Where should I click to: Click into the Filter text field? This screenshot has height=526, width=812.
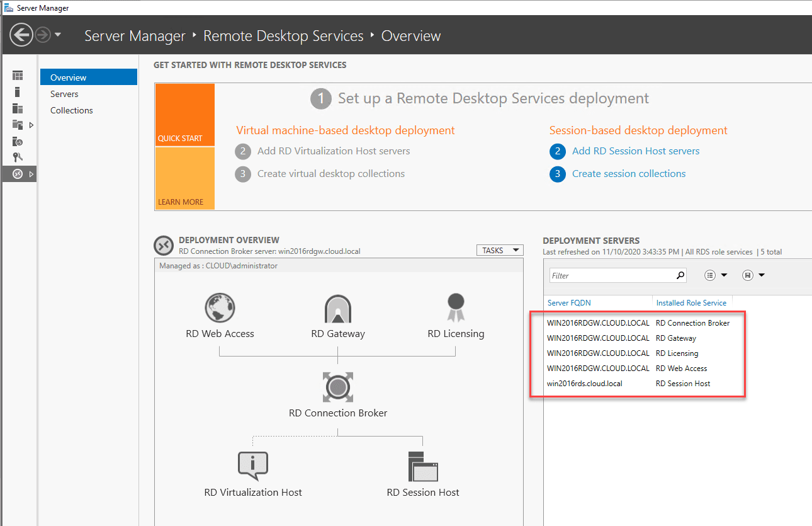611,275
